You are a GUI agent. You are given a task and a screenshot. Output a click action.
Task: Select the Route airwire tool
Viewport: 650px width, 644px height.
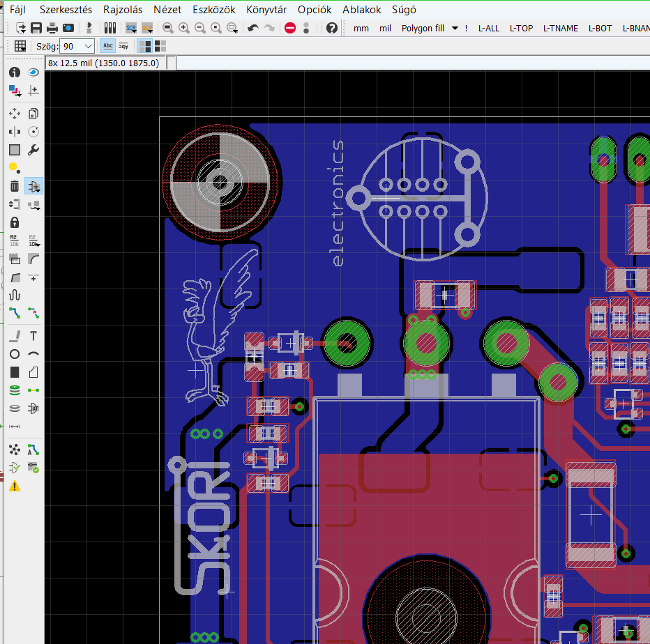[15, 313]
